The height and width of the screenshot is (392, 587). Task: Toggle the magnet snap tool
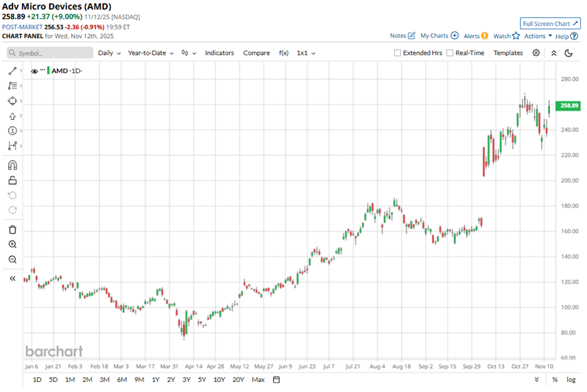12,165
